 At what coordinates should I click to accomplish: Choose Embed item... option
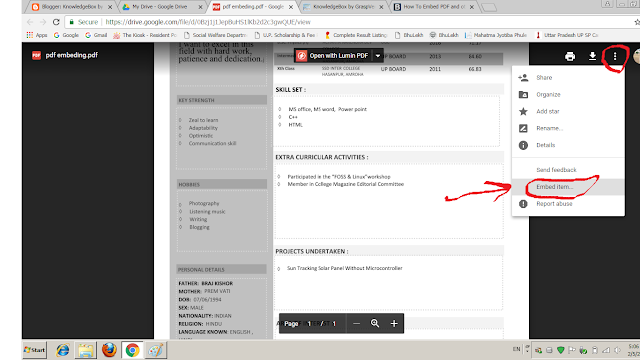pos(568,187)
